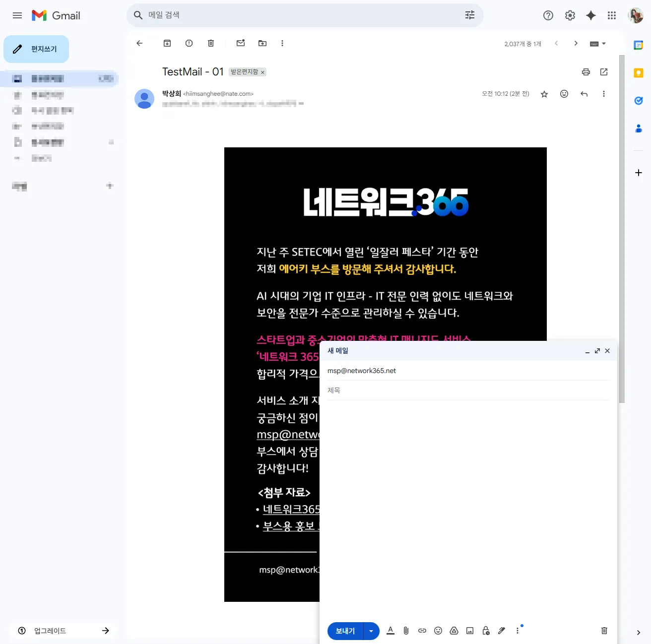The image size is (651, 644).
Task: Click the 제목 subject field
Action: pos(468,390)
